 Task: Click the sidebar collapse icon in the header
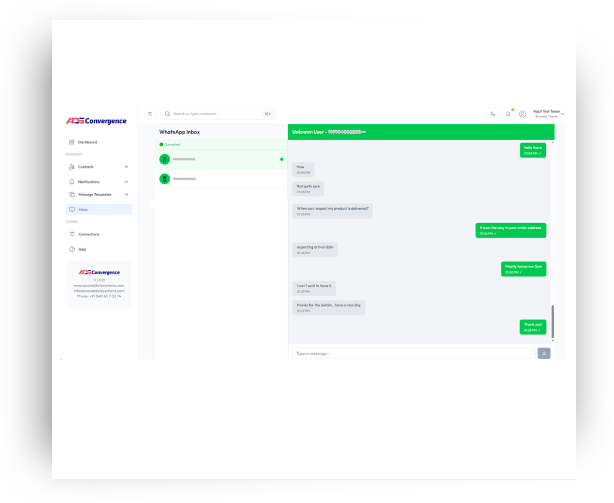tap(150, 114)
